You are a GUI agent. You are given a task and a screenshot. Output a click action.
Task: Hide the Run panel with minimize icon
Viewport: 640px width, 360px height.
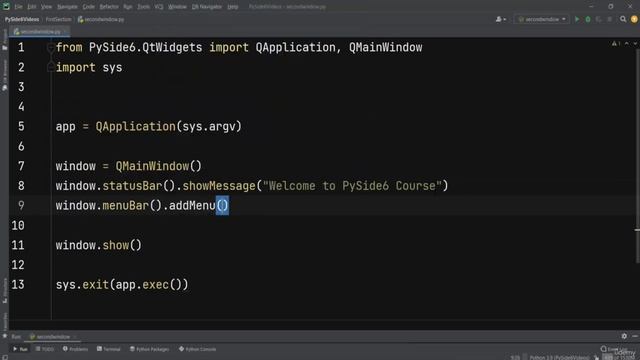tap(635, 336)
